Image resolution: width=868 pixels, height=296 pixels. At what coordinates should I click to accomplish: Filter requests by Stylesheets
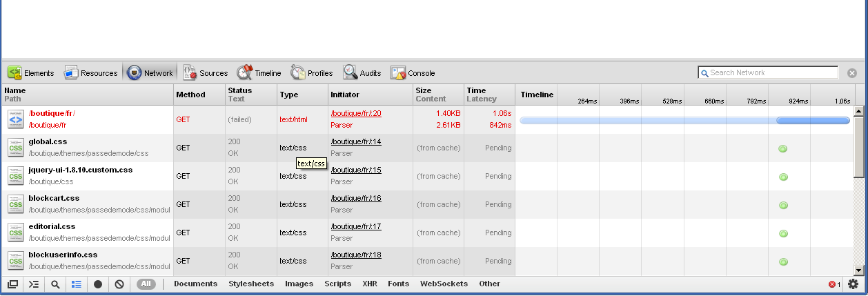(251, 284)
